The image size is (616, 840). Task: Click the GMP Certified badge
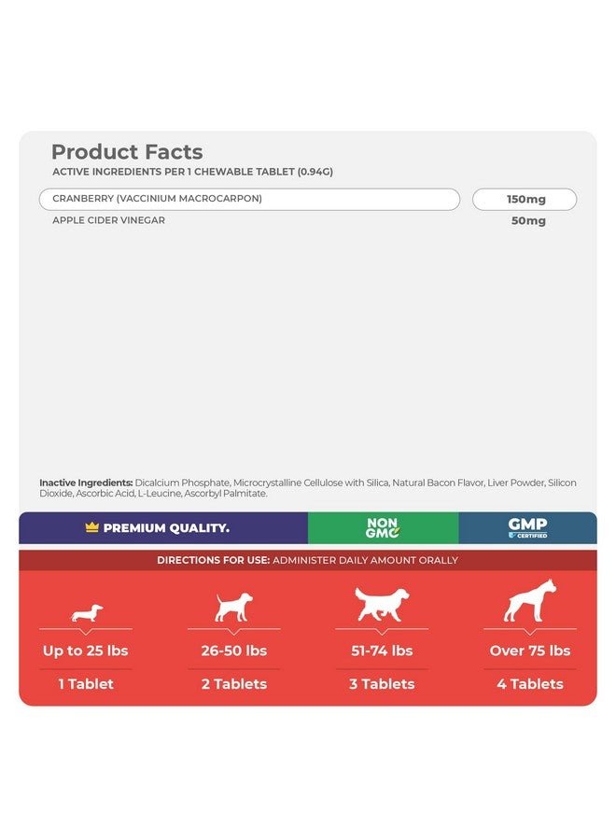(527, 527)
